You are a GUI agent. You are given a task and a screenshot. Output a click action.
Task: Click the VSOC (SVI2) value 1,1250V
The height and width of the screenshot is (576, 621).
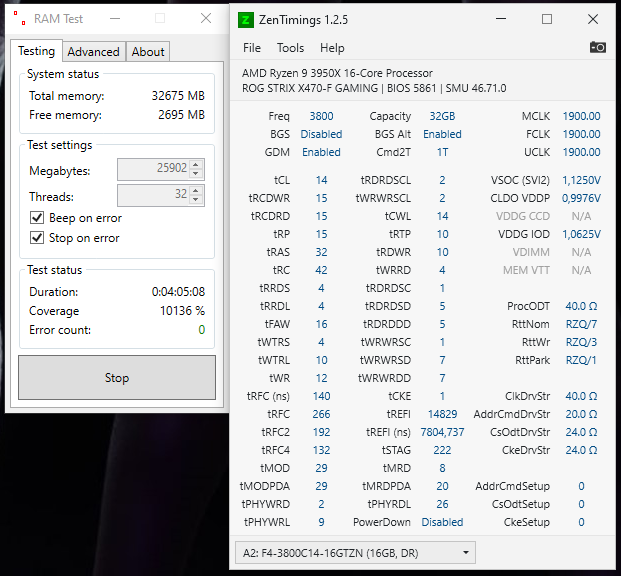[x=581, y=180]
